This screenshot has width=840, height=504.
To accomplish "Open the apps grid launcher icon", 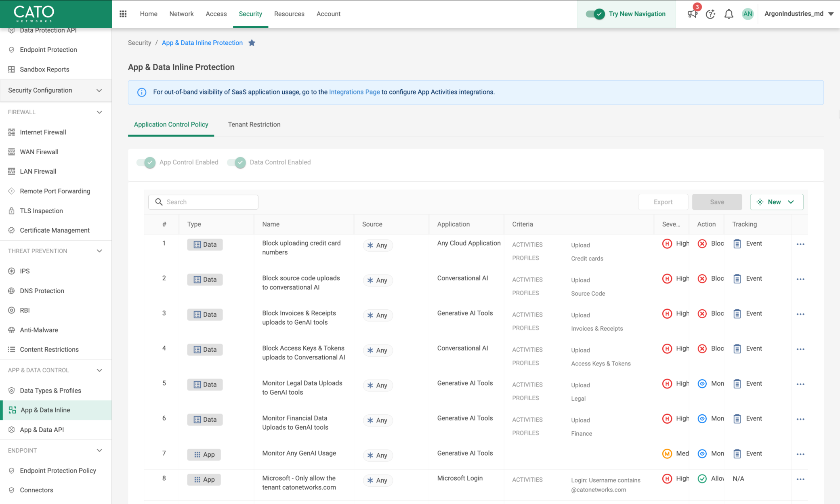I will click(123, 14).
